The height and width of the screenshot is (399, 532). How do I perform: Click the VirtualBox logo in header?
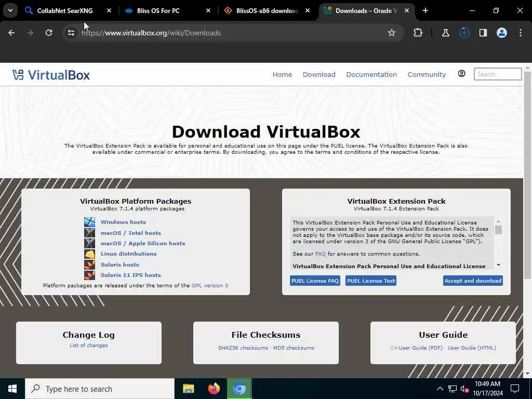51,75
